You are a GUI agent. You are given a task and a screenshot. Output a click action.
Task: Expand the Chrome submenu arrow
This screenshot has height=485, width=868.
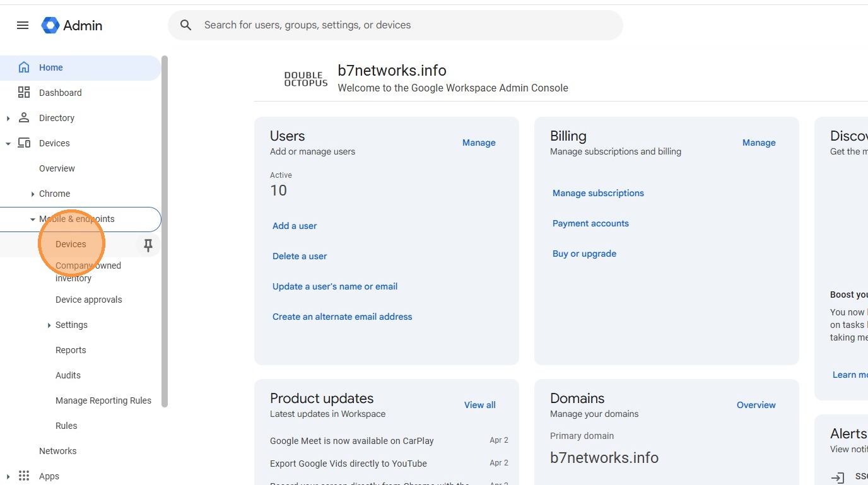pos(32,194)
